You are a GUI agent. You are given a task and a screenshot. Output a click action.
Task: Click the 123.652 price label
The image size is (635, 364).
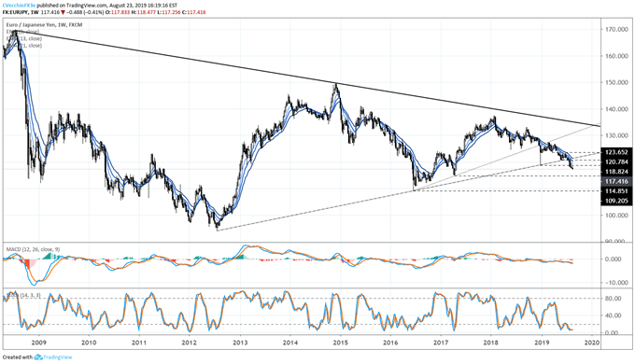tap(616, 152)
